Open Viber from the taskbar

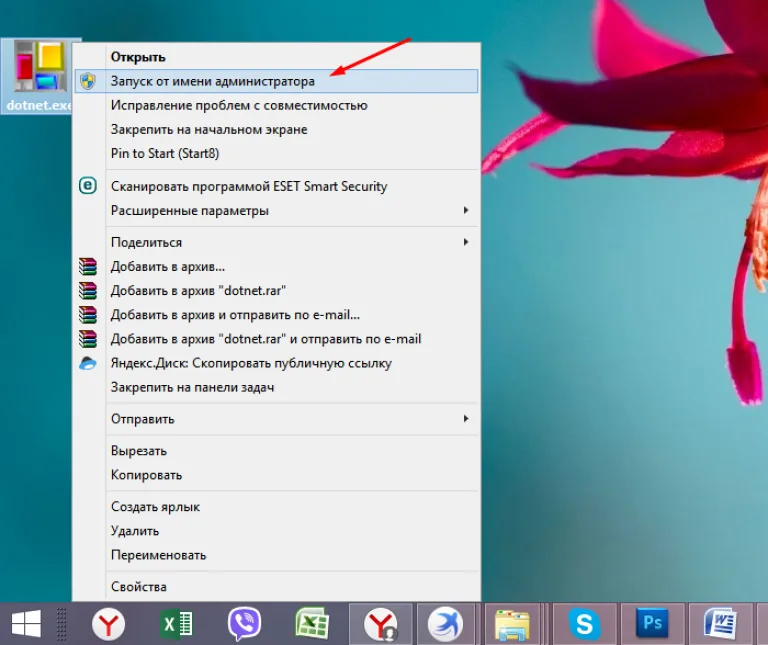[x=244, y=624]
